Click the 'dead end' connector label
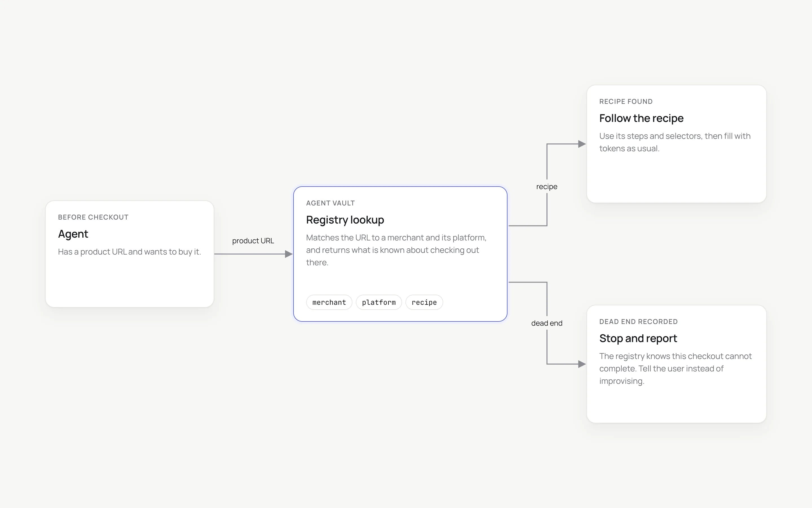The image size is (812, 508). [x=547, y=323]
